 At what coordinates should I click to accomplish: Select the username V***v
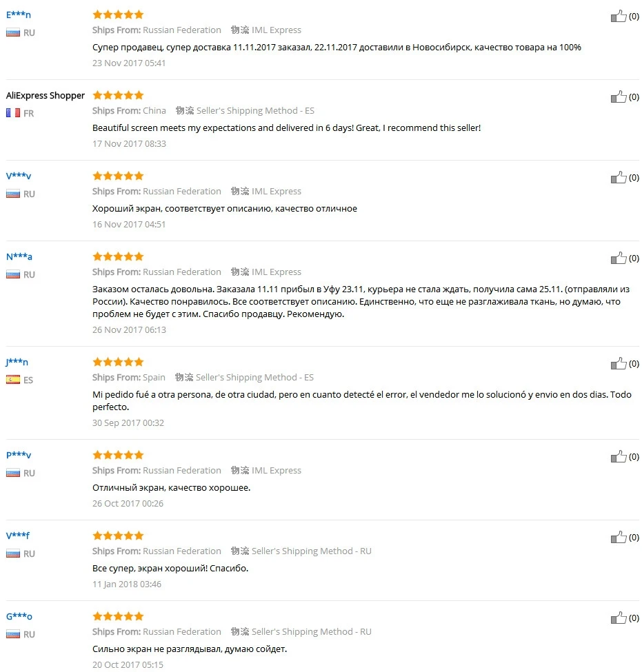19,176
